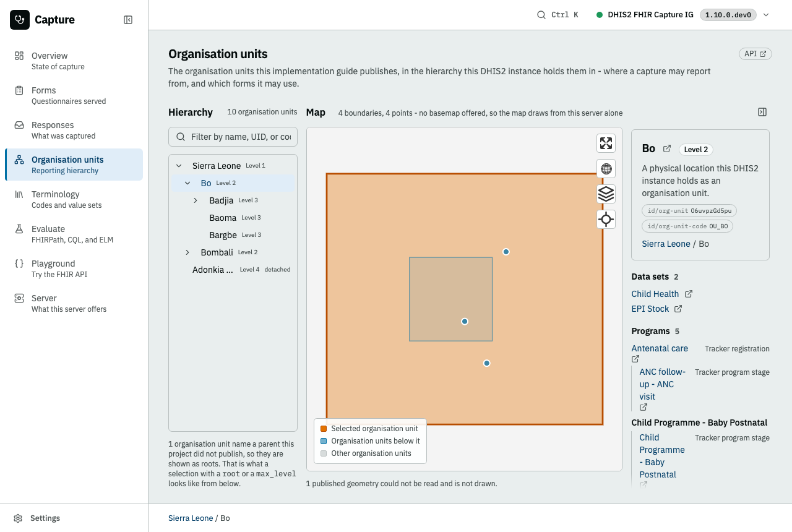Image resolution: width=792 pixels, height=532 pixels.
Task: Click Sierra Leone in bottom breadcrumb
Action: [x=191, y=518]
